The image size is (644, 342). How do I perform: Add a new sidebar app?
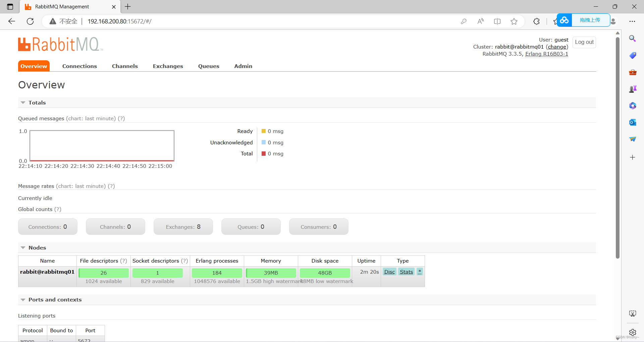(x=633, y=157)
